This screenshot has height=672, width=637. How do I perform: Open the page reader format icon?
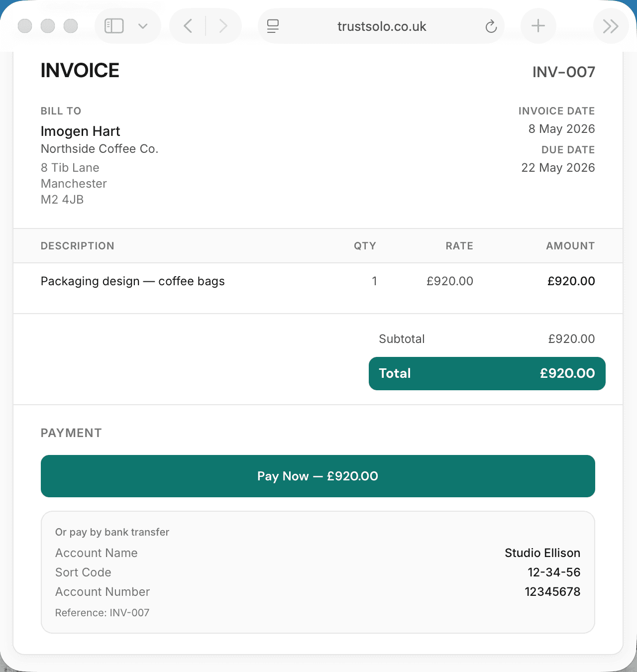(x=273, y=26)
